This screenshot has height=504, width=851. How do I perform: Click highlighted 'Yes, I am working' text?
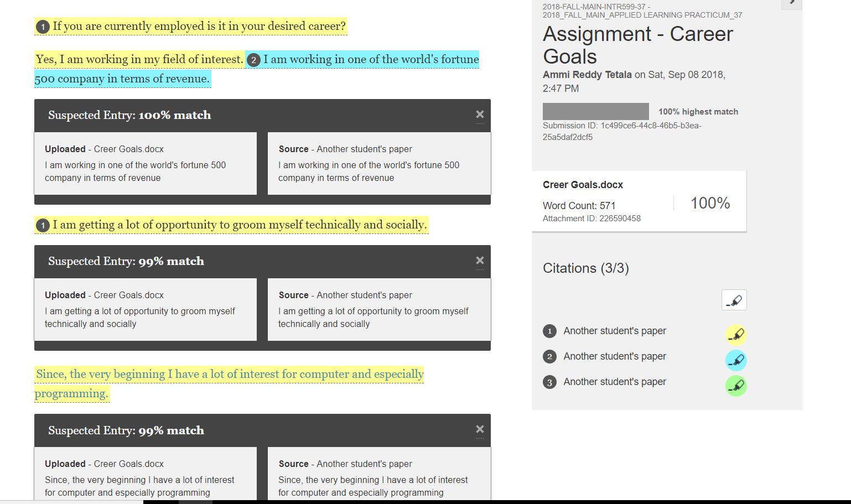[x=139, y=59]
